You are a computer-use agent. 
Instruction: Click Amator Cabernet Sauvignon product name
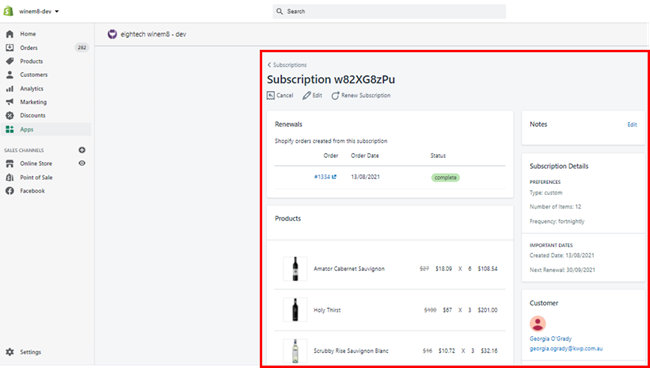click(x=349, y=269)
